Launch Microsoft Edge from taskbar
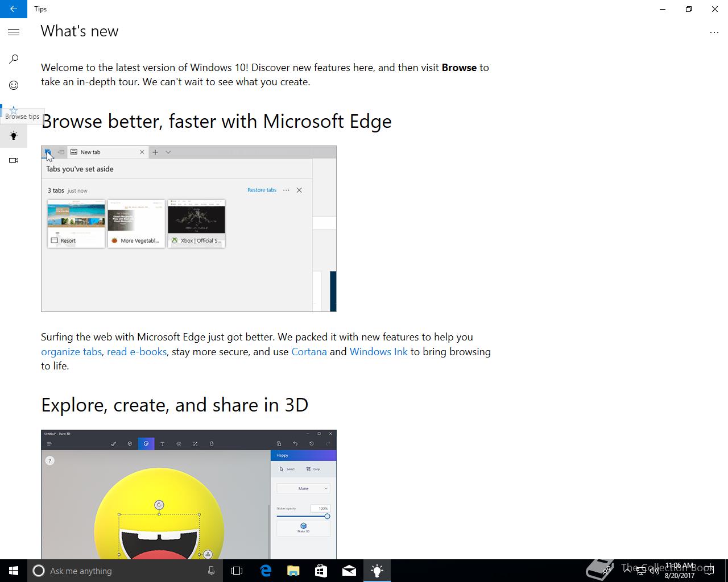Viewport: 728px width, 582px height. coord(266,571)
